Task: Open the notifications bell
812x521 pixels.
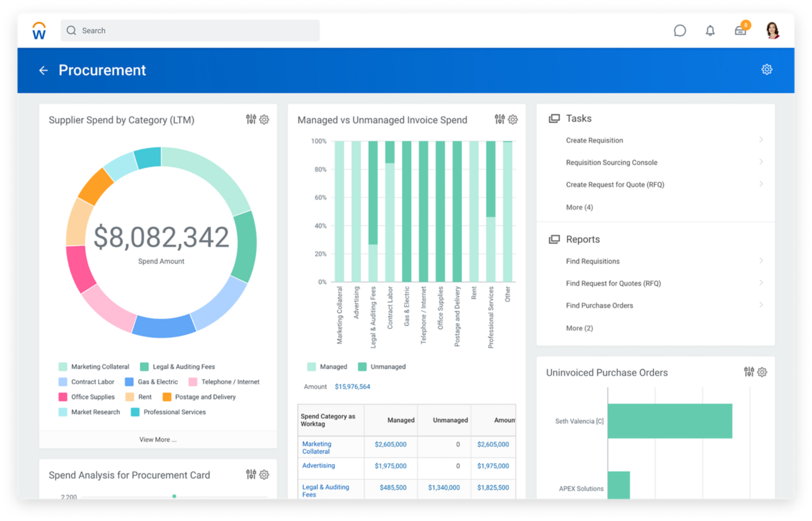Action: tap(710, 31)
